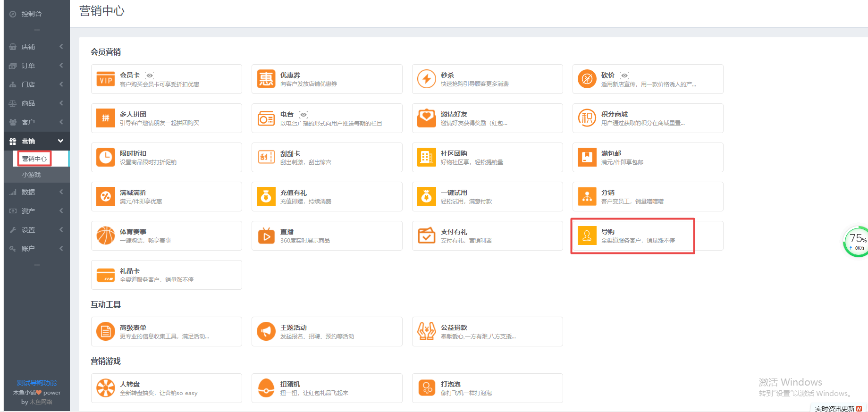Click the 测试导购功能 link in the sidebar

click(x=37, y=383)
